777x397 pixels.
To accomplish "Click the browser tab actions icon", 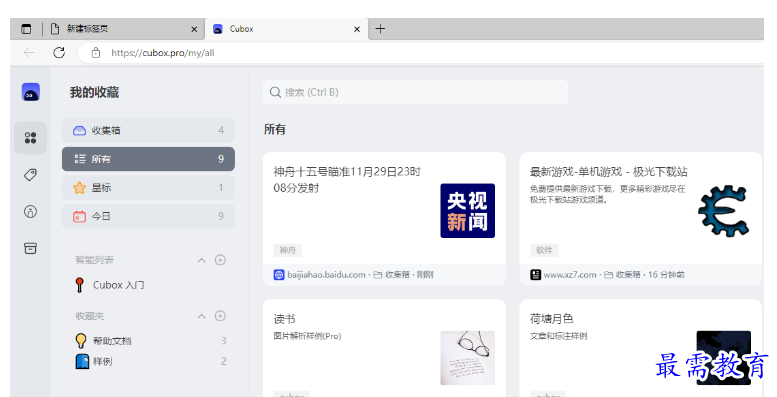I will click(x=26, y=29).
